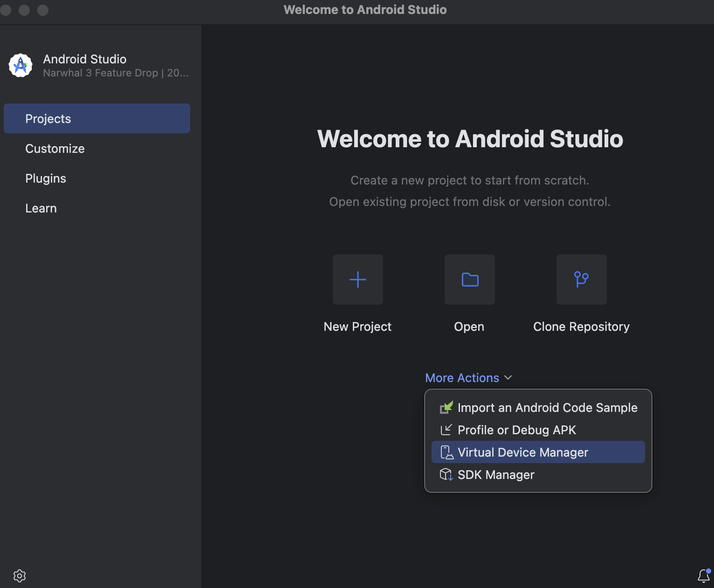714x588 pixels.
Task: Collapse the More Actions dropdown
Action: point(462,378)
